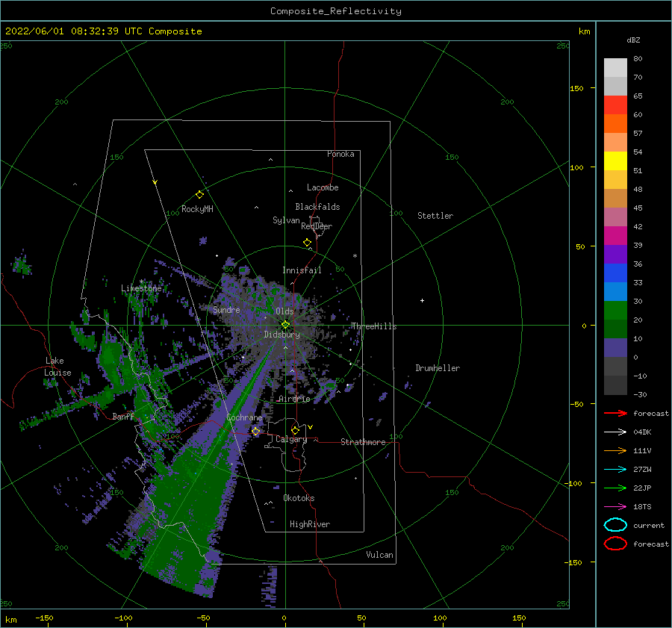
Task: Click the dBZ legend heading
Action: (x=633, y=40)
